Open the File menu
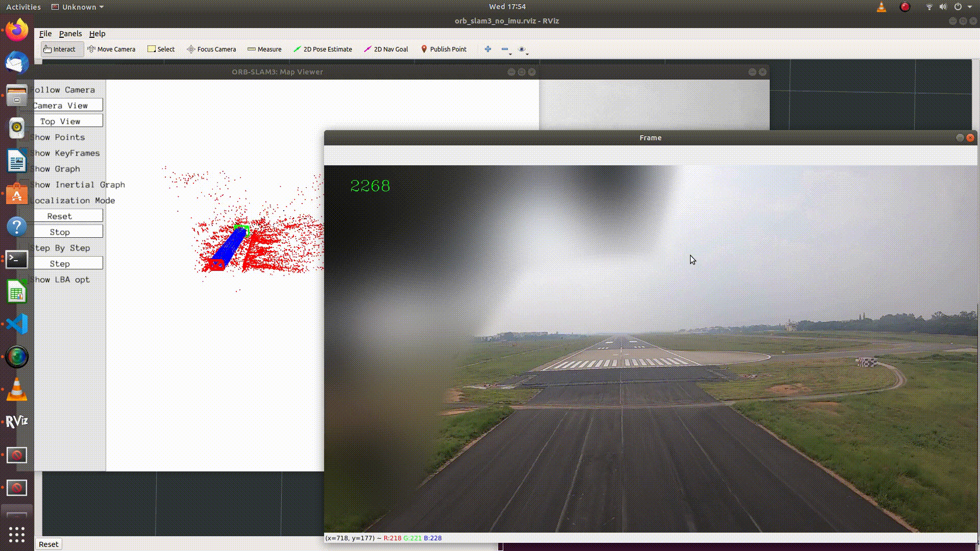 tap(45, 34)
